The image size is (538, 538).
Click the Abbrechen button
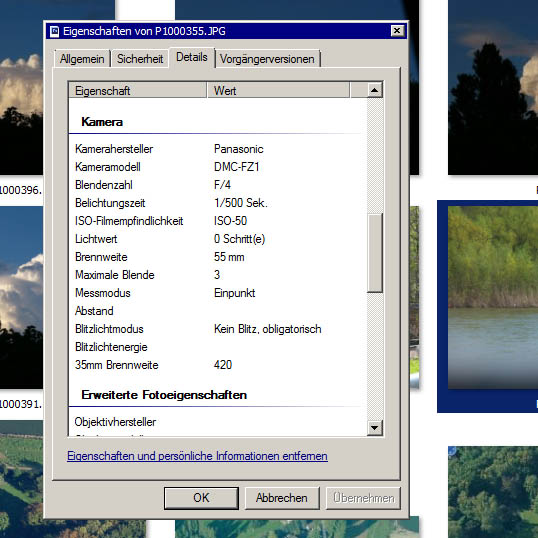[x=282, y=498]
